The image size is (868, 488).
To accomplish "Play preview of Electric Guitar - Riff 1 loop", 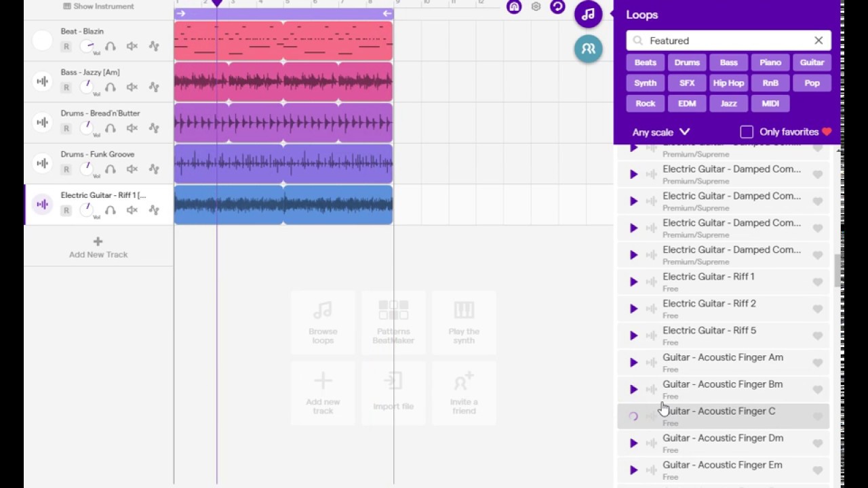I will (x=633, y=282).
